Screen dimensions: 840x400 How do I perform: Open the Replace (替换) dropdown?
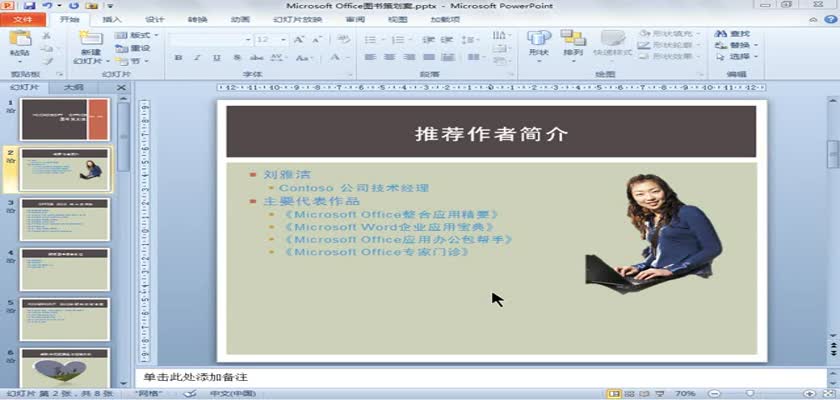737,46
